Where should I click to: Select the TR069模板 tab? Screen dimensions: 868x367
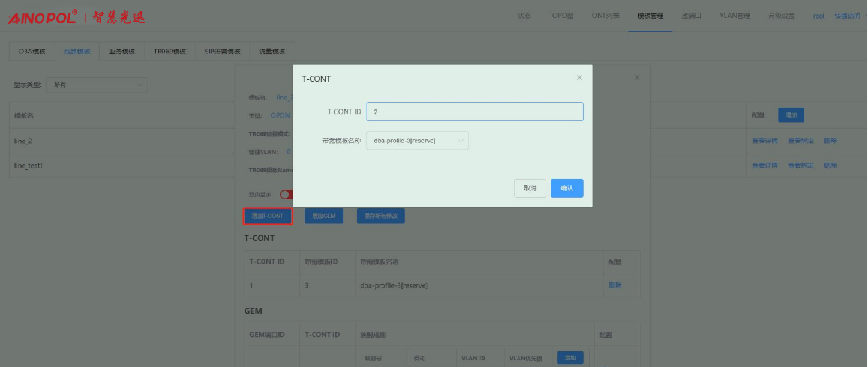[x=170, y=52]
